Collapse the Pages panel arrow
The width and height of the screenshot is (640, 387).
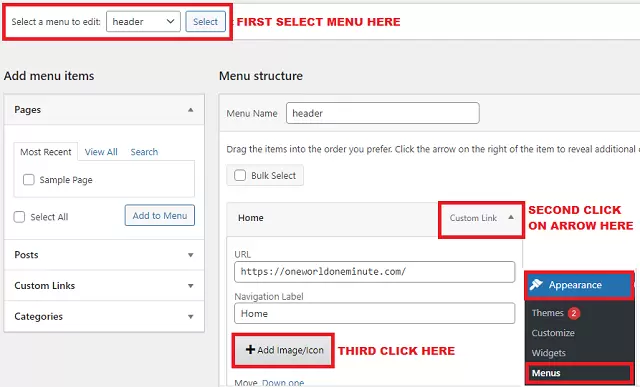click(x=190, y=110)
